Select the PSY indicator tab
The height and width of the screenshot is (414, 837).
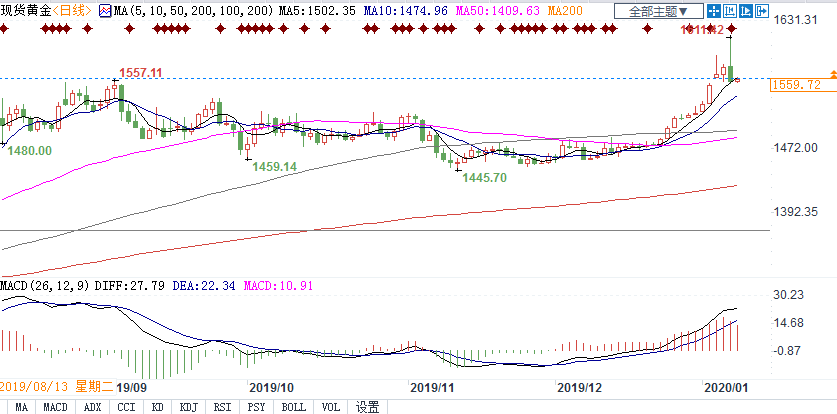(258, 407)
